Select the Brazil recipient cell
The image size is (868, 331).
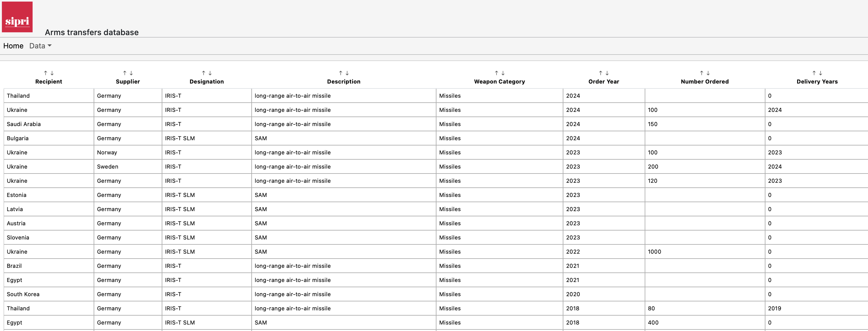click(49, 266)
